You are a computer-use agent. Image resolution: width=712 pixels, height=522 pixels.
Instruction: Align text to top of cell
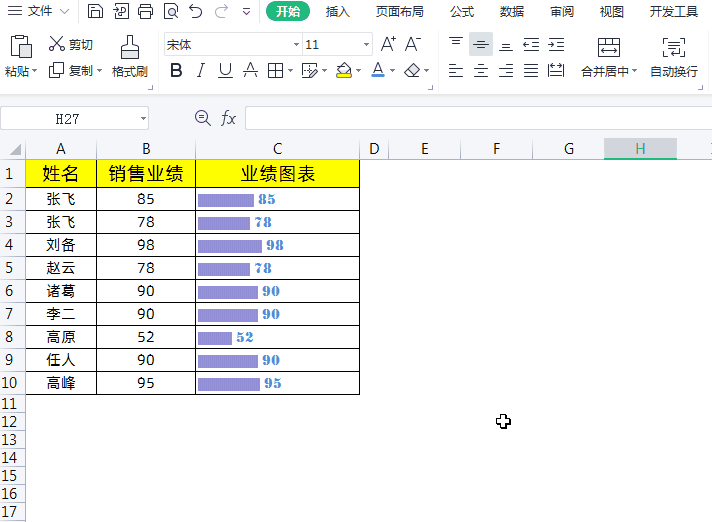point(455,44)
